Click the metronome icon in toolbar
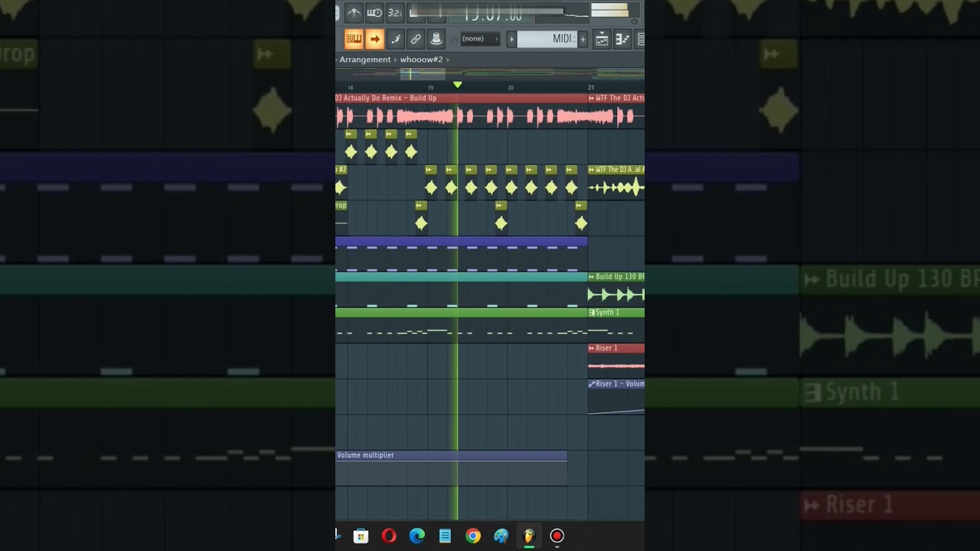This screenshot has height=551, width=980. pos(354,12)
